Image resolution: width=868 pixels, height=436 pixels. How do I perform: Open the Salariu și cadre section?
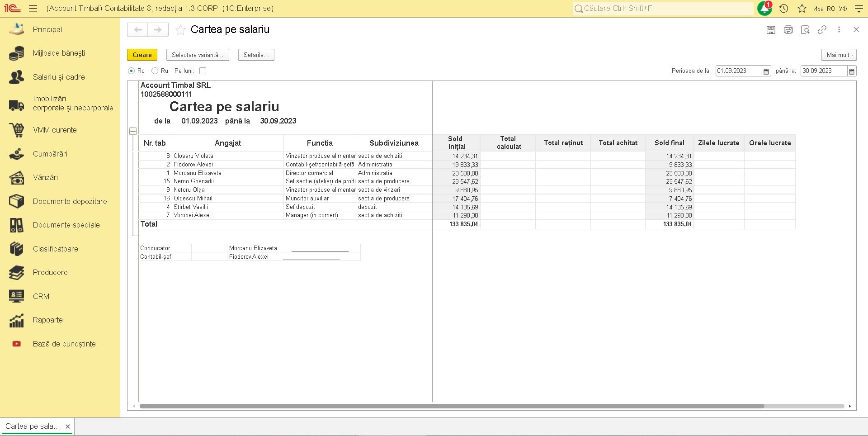point(59,77)
